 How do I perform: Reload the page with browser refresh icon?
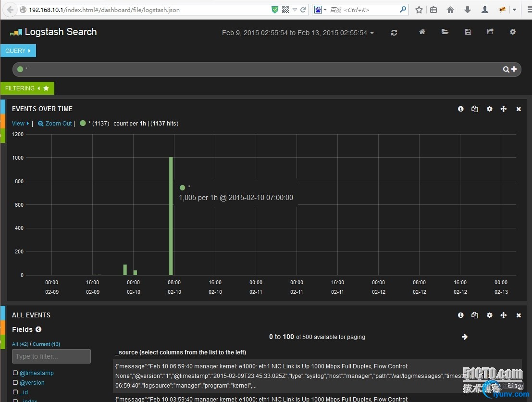point(303,10)
